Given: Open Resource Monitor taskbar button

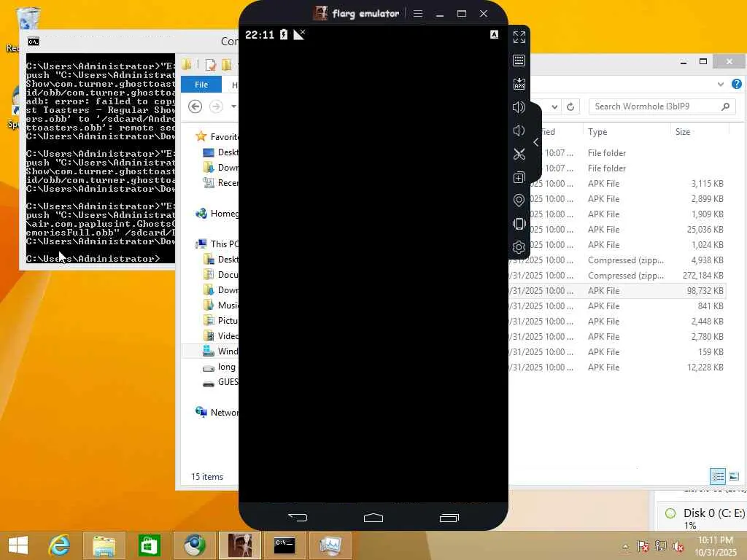Looking at the screenshot, I should [330, 545].
